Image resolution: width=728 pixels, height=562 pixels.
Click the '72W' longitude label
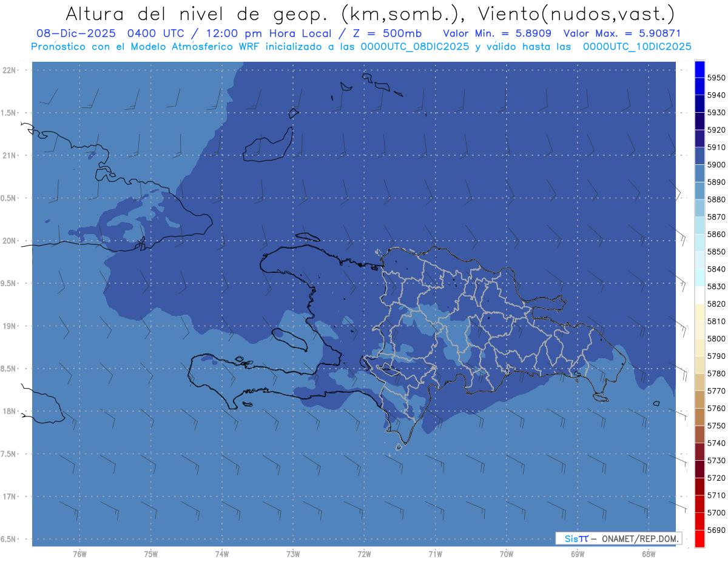[x=365, y=554]
